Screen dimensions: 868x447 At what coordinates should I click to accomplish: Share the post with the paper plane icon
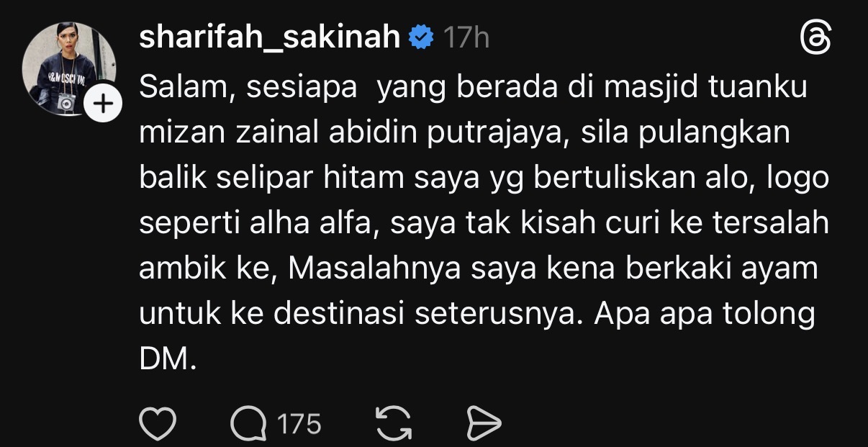click(x=484, y=423)
